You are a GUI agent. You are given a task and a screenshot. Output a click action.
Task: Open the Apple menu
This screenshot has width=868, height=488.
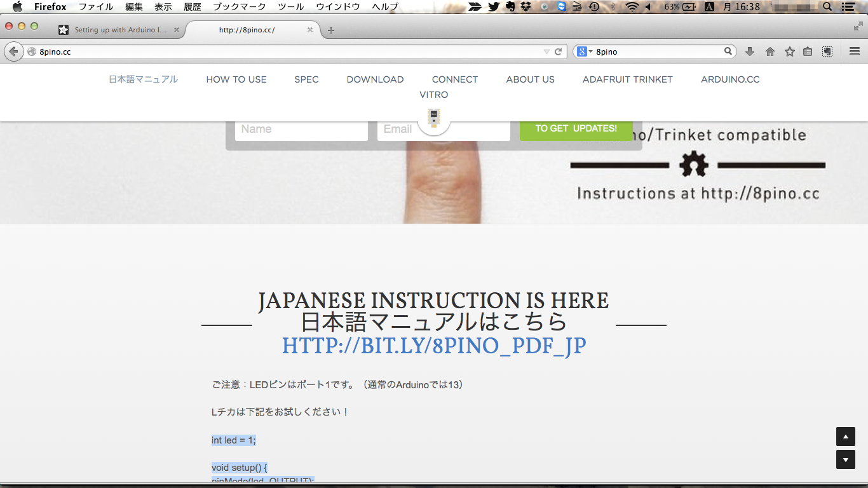(17, 7)
